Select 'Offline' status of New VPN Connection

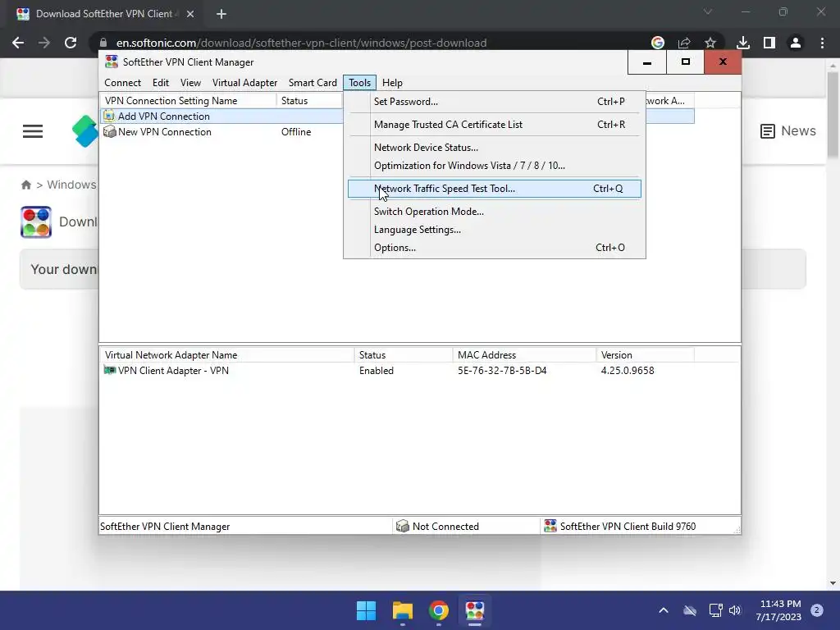tap(296, 132)
